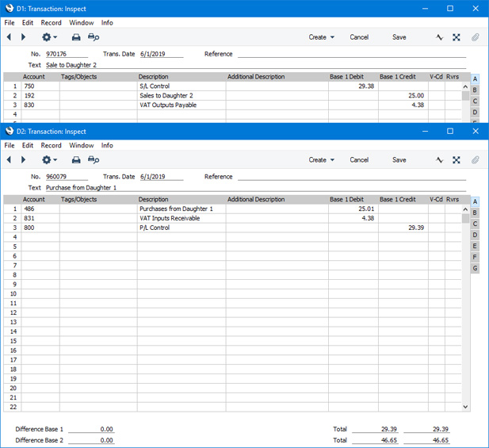
Task: Select account cell 750 in D1 window
Action: [40, 86]
